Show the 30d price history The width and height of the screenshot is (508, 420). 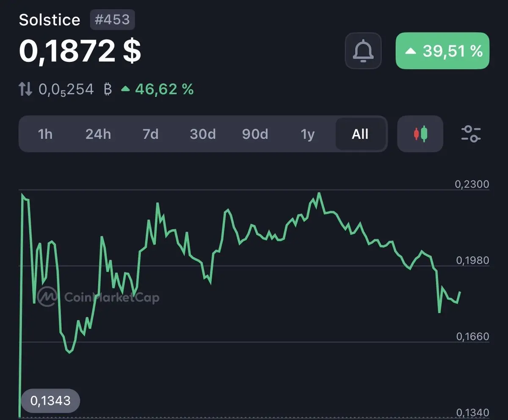pos(203,134)
